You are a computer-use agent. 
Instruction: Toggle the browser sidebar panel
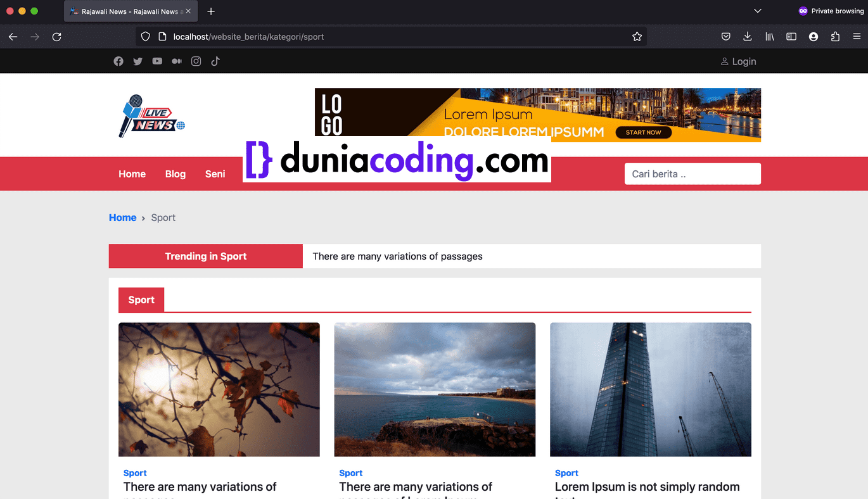tap(791, 37)
